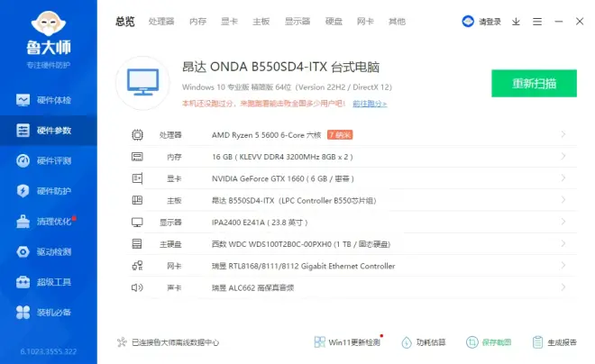Switch to the 处理器 tab

click(x=161, y=22)
